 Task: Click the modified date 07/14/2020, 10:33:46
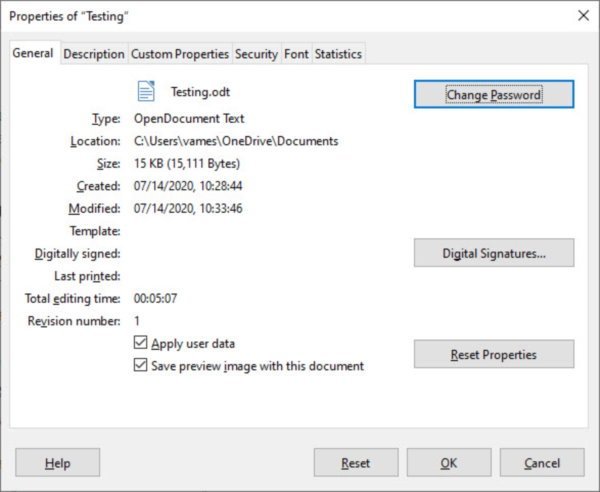188,209
